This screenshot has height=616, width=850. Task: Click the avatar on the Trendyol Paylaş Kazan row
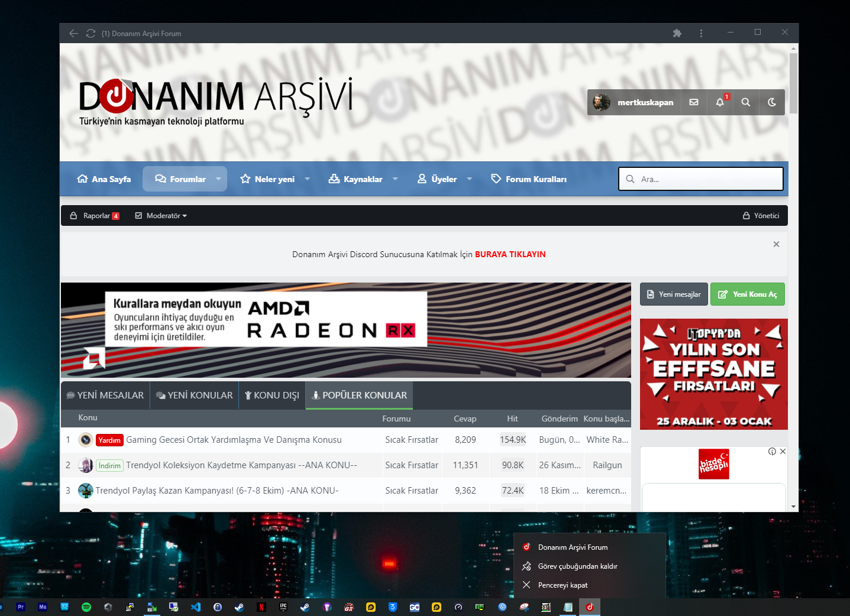(86, 491)
